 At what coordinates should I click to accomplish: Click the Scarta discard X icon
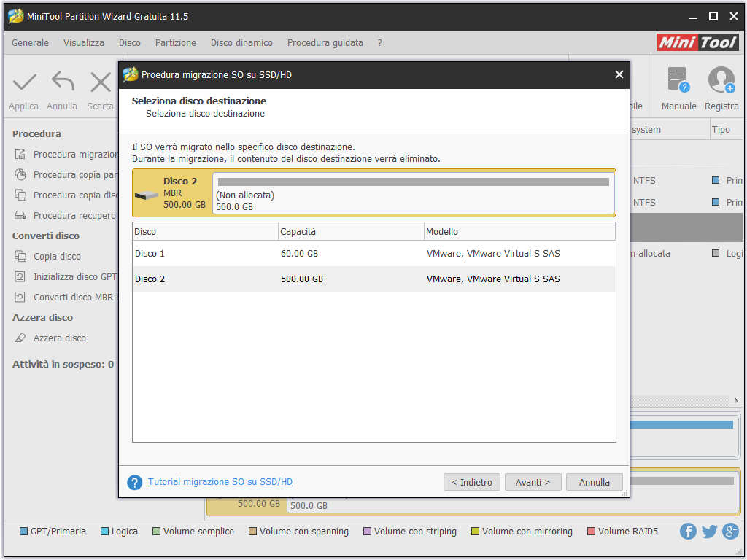click(100, 82)
